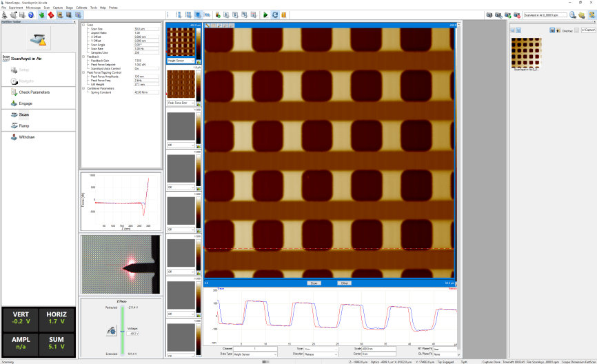Click the Zoom button below the image
The height and width of the screenshot is (364, 597).
coord(314,283)
